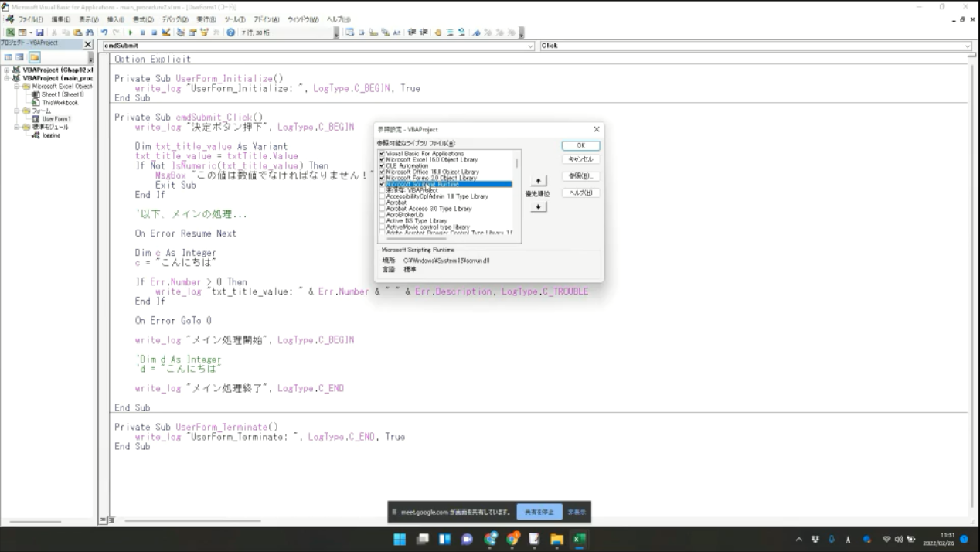
Task: Open the デバッグ(D) menu
Action: coord(175,19)
